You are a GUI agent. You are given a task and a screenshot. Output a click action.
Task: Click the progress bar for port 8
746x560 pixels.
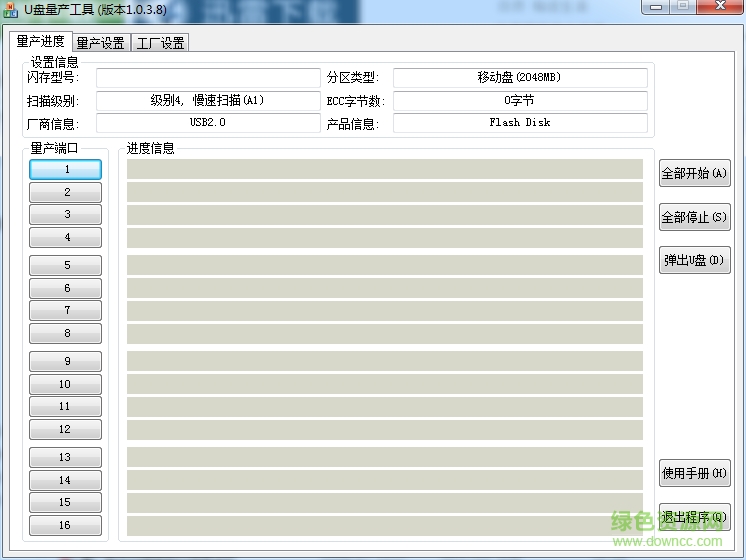tap(385, 334)
